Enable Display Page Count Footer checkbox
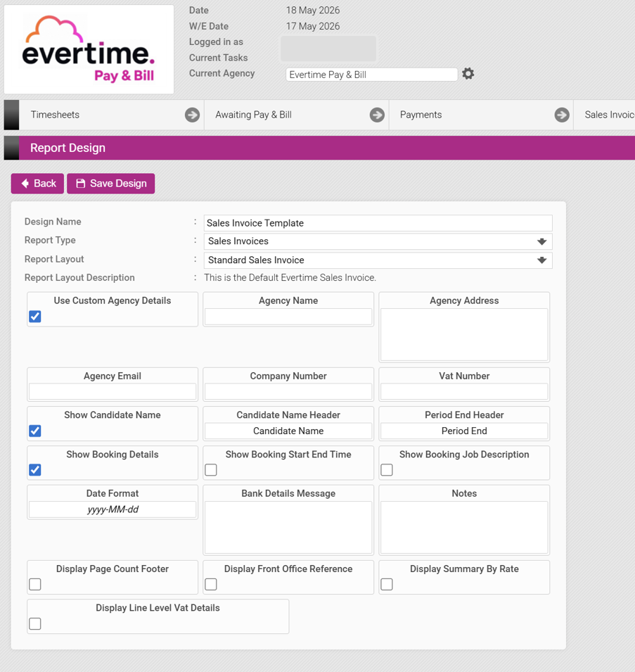This screenshot has height=672, width=635. coord(35,584)
